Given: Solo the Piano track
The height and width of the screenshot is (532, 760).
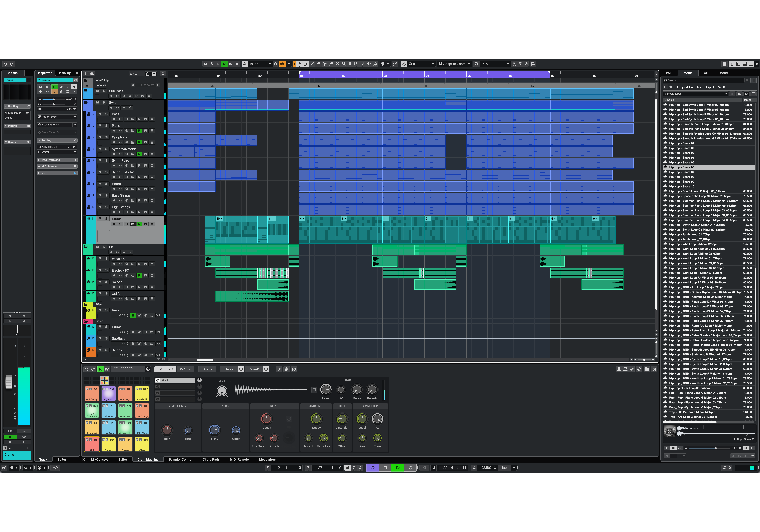Looking at the screenshot, I should point(106,126).
